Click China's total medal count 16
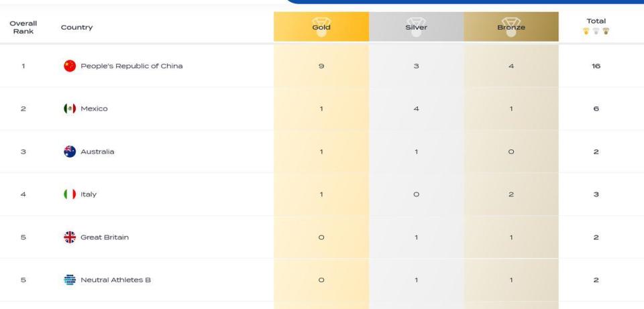Image resolution: width=644 pixels, height=309 pixels. (596, 66)
